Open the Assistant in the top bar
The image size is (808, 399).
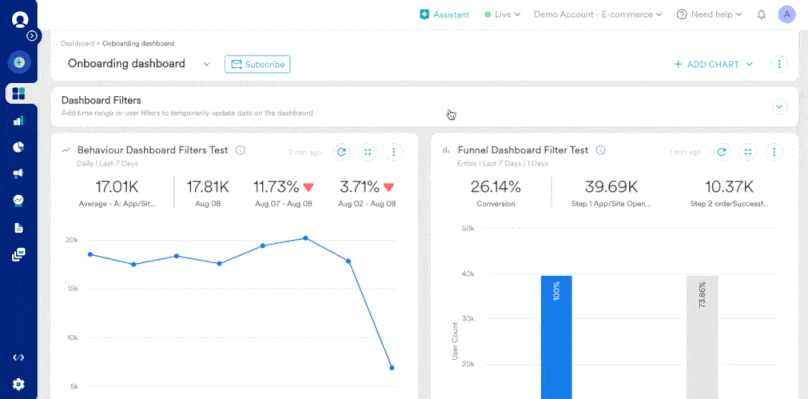444,14
